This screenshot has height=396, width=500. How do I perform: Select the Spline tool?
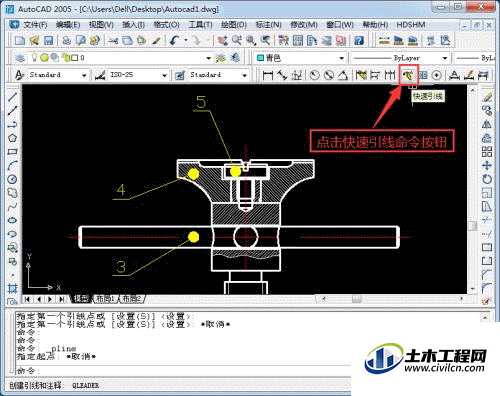click(x=12, y=207)
